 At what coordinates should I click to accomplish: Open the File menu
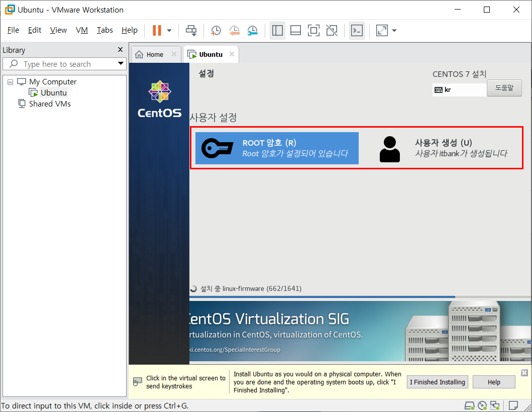(x=13, y=30)
